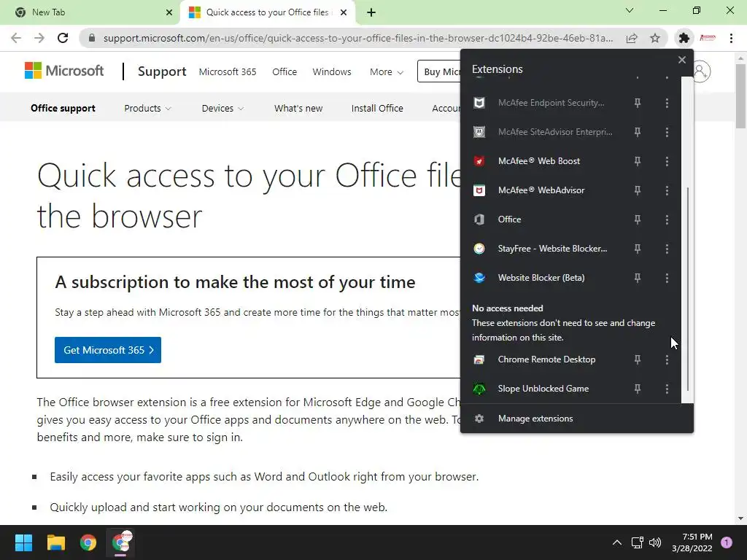Click the Microsoft logo

point(64,71)
